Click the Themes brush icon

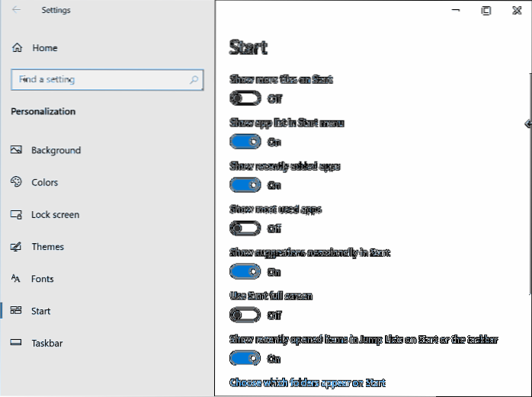coord(16,247)
